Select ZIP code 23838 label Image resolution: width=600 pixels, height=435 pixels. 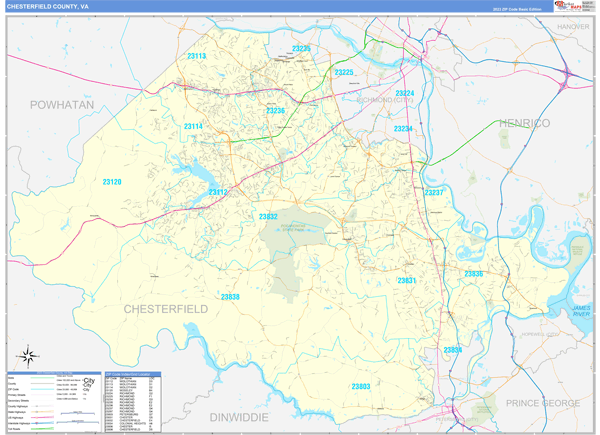(230, 297)
